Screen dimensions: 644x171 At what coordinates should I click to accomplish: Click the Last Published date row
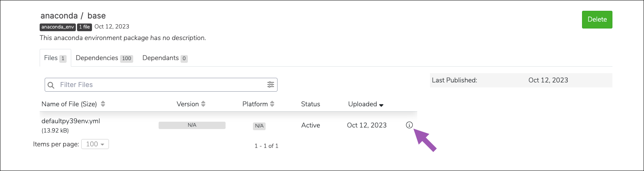coord(521,80)
